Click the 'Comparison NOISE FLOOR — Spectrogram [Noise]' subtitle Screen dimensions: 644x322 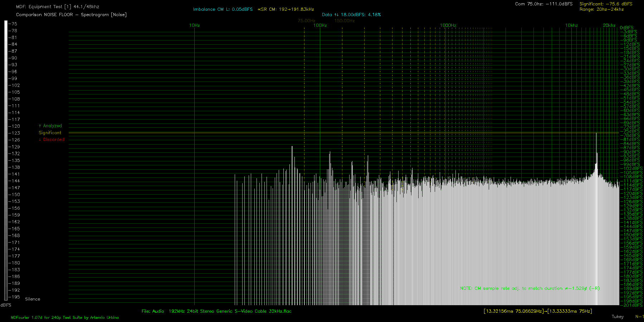(x=71, y=15)
